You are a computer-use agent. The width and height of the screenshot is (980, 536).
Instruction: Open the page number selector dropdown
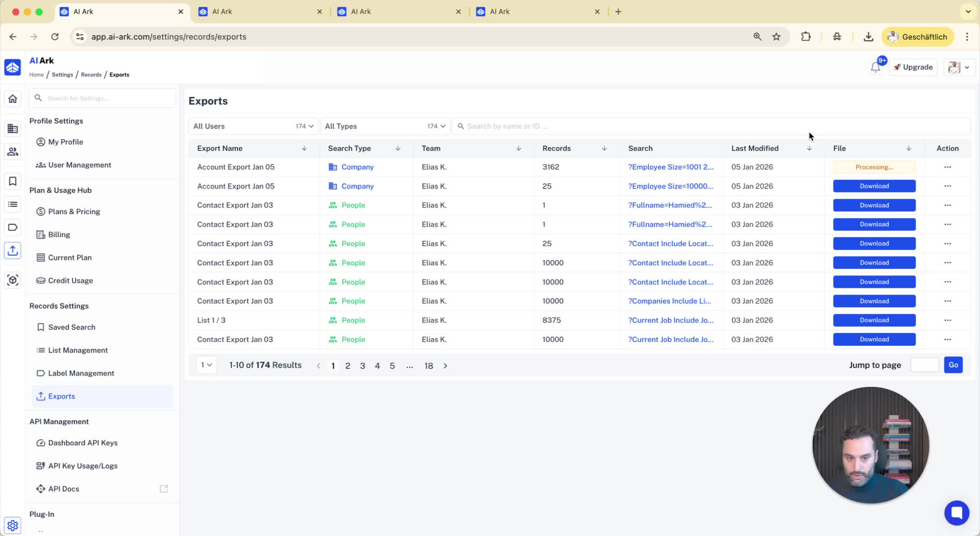click(x=206, y=365)
